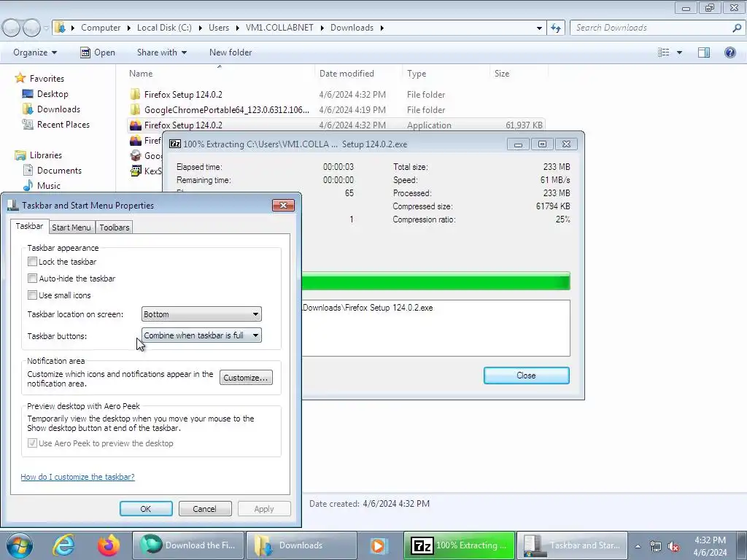Screen dimensions: 747x560
Task: Expand the address bar history dropdown
Action: click(539, 28)
